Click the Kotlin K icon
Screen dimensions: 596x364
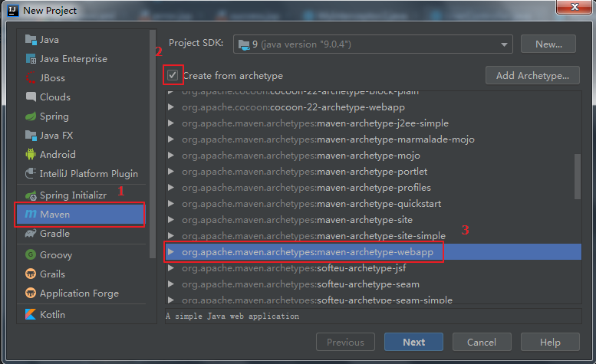(x=31, y=314)
